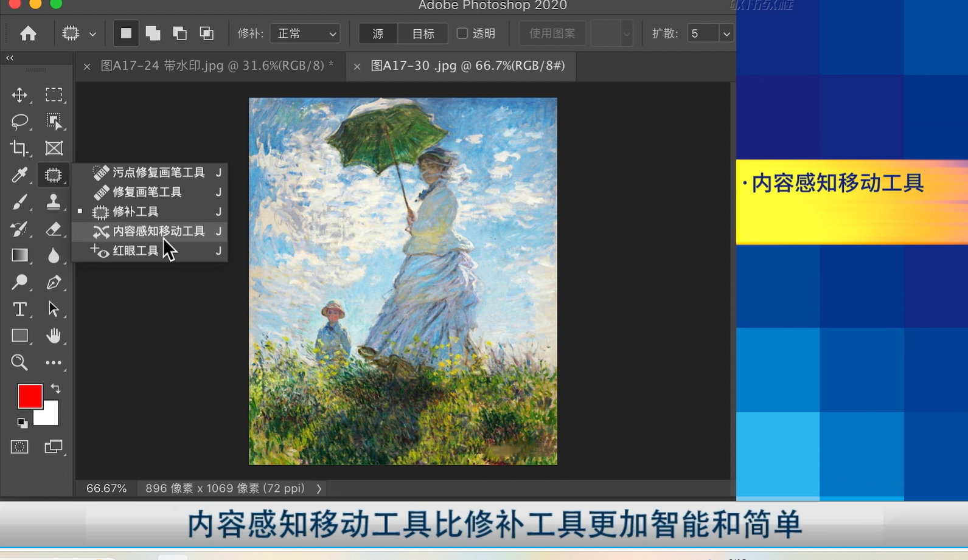
Task: Open the 修补 mode dropdown showing 正常
Action: click(305, 33)
